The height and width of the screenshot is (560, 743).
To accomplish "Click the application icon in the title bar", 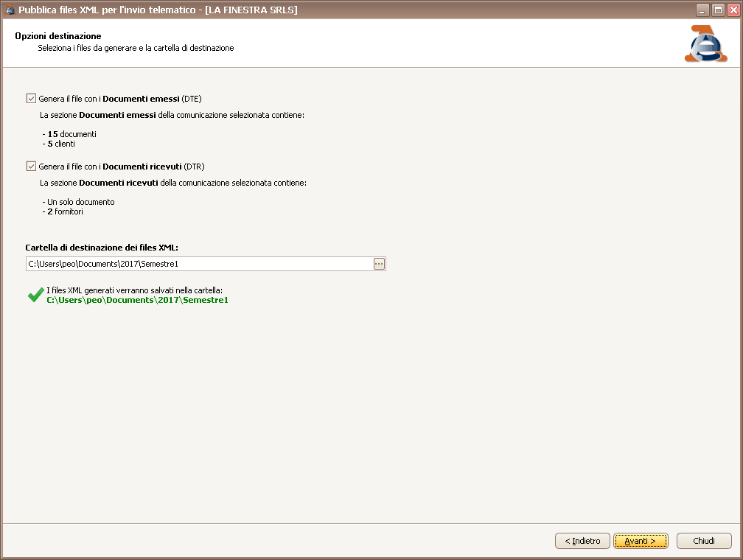I will [10, 10].
